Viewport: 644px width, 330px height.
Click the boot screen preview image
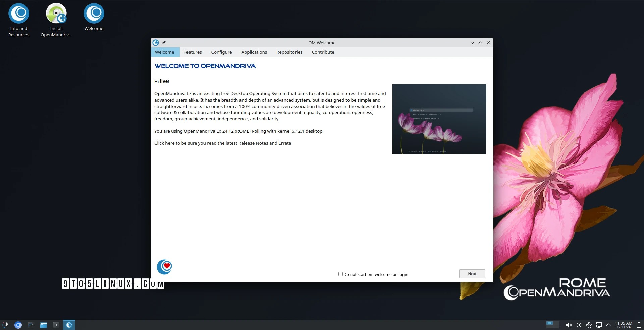pyautogui.click(x=439, y=119)
